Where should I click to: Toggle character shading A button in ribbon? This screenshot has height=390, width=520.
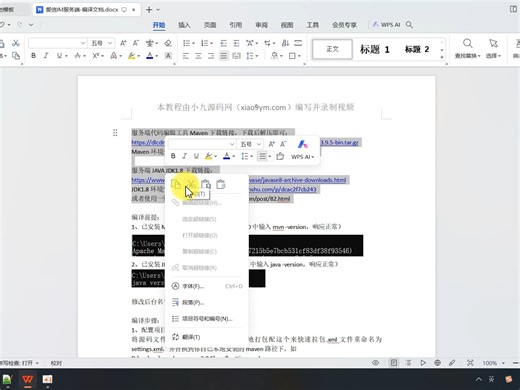point(168,56)
